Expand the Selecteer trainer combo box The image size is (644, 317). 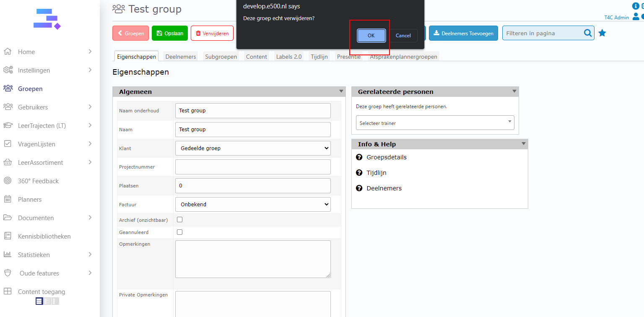tap(435, 123)
